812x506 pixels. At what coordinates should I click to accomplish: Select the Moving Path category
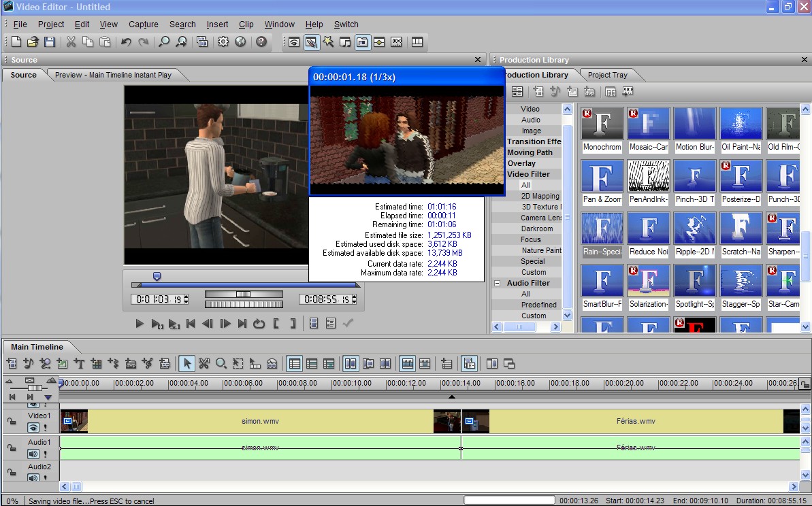point(530,152)
